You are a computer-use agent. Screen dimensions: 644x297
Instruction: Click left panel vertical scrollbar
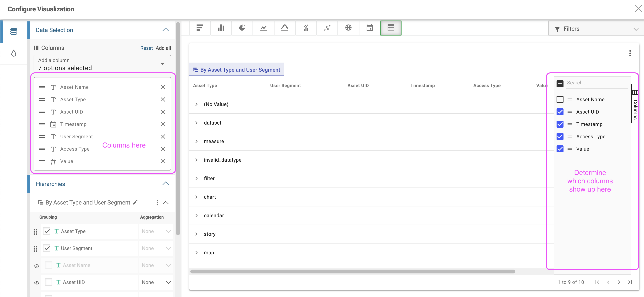(178, 129)
